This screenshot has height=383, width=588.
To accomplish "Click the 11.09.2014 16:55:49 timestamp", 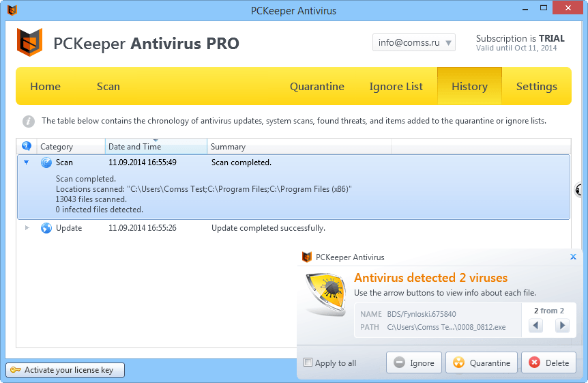I will pos(143,162).
